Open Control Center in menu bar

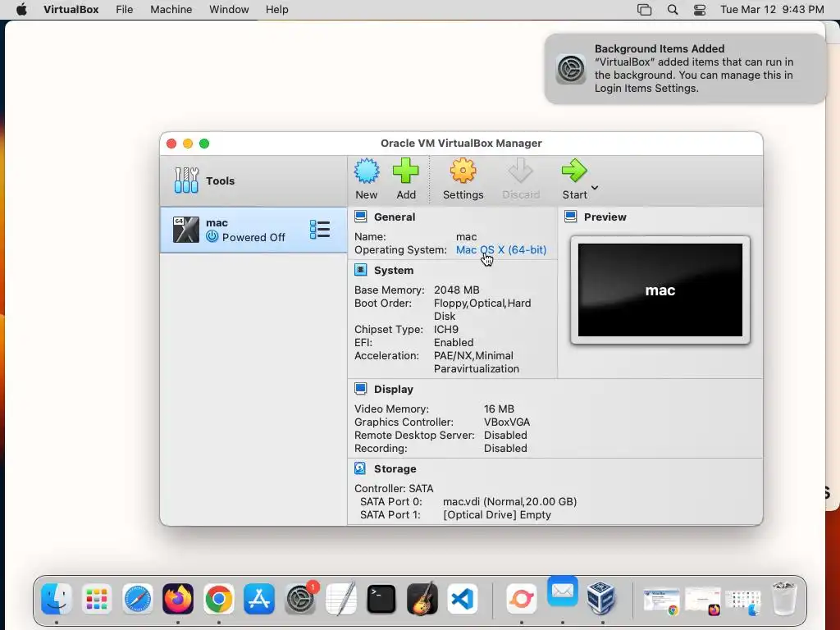700,10
